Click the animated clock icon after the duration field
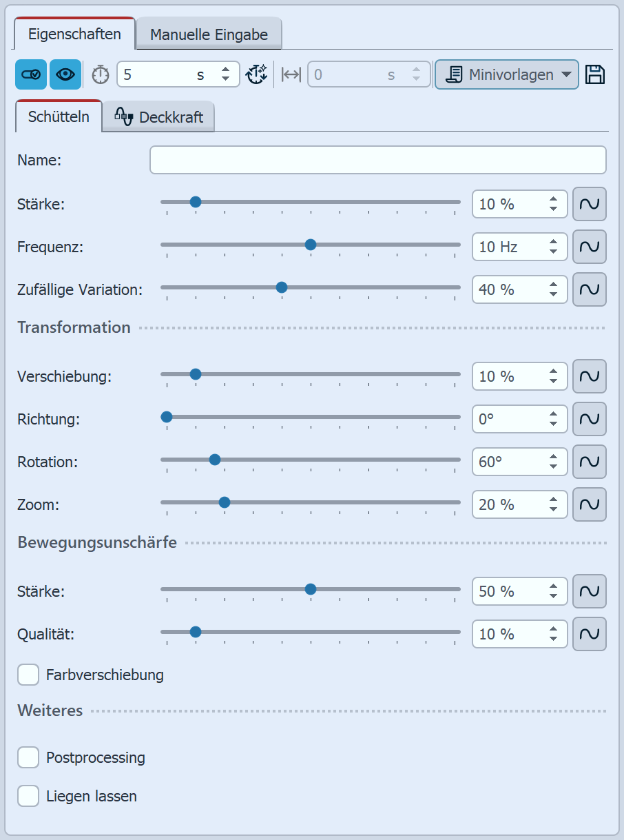 [x=256, y=74]
